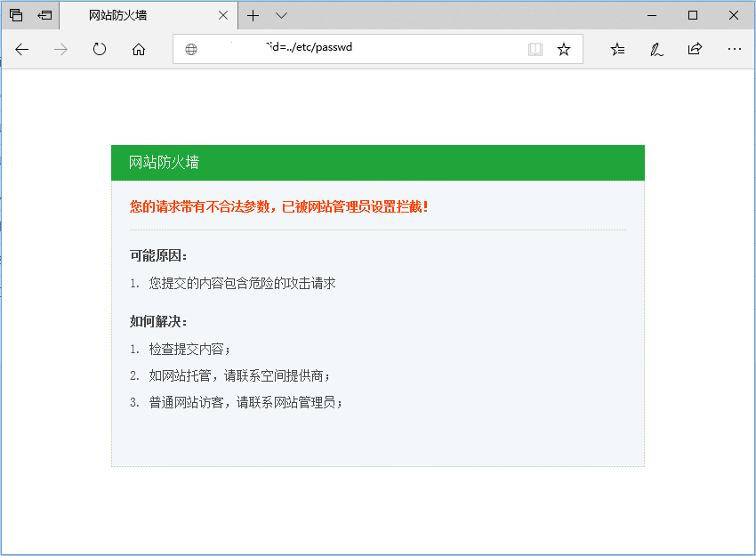Open Settings and more menu
The image size is (756, 556).
coord(735,49)
